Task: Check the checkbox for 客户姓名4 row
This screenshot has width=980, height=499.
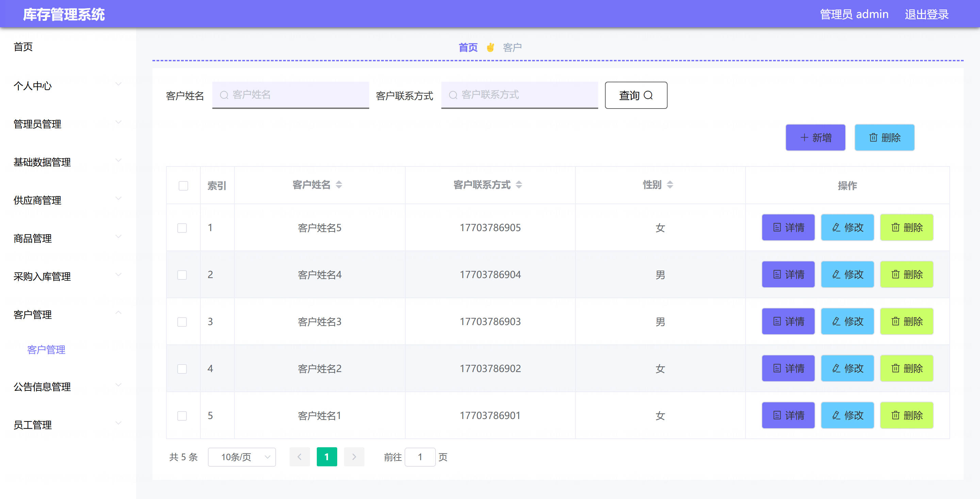Action: 182,275
